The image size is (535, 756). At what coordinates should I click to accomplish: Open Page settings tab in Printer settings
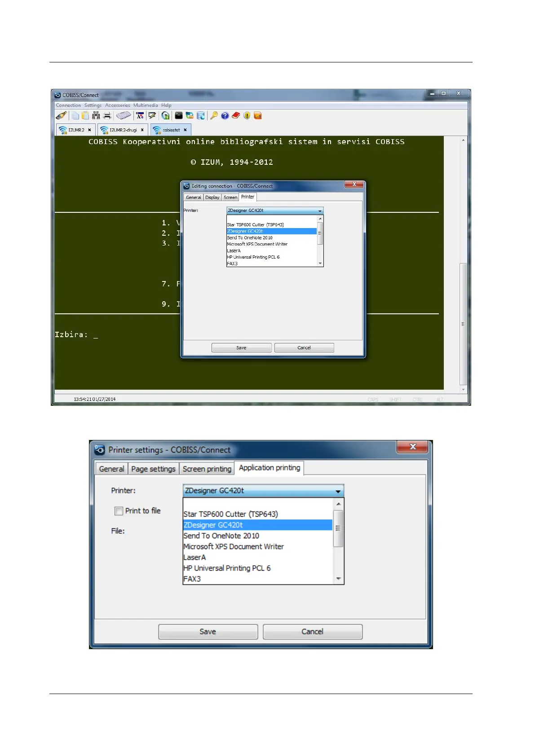153,469
